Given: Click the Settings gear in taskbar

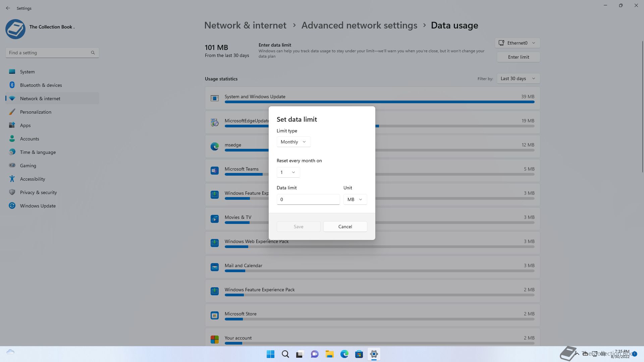Looking at the screenshot, I should (374, 354).
